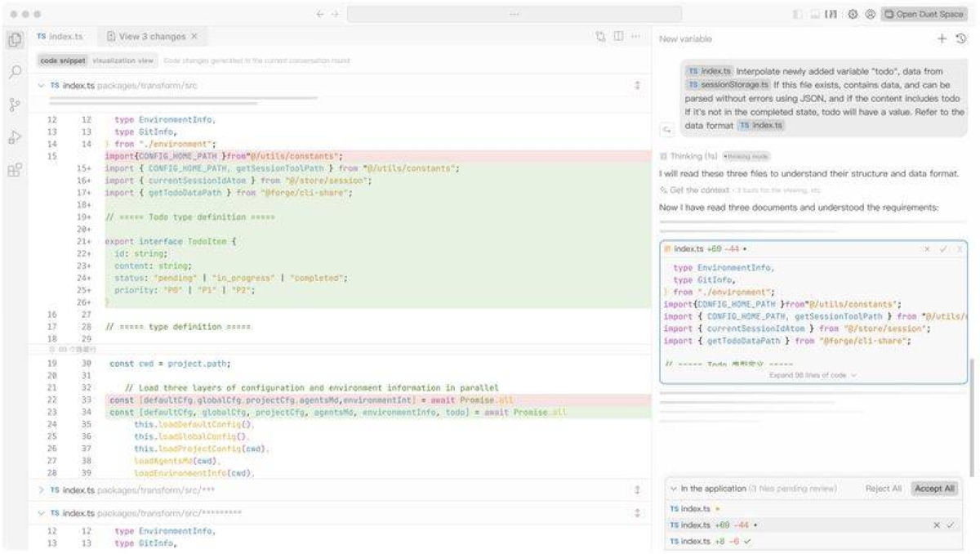
Task: Open the Explorer icon in the activity bar
Action: tap(15, 38)
